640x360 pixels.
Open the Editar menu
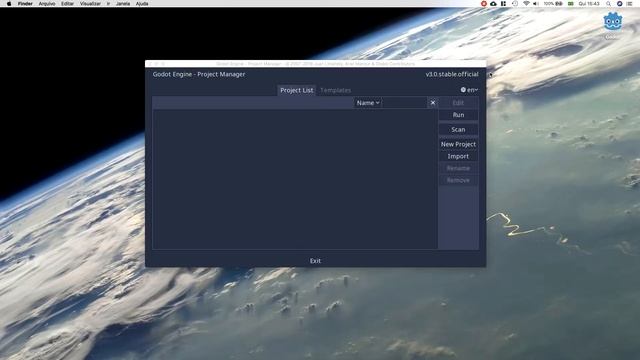[x=67, y=4]
